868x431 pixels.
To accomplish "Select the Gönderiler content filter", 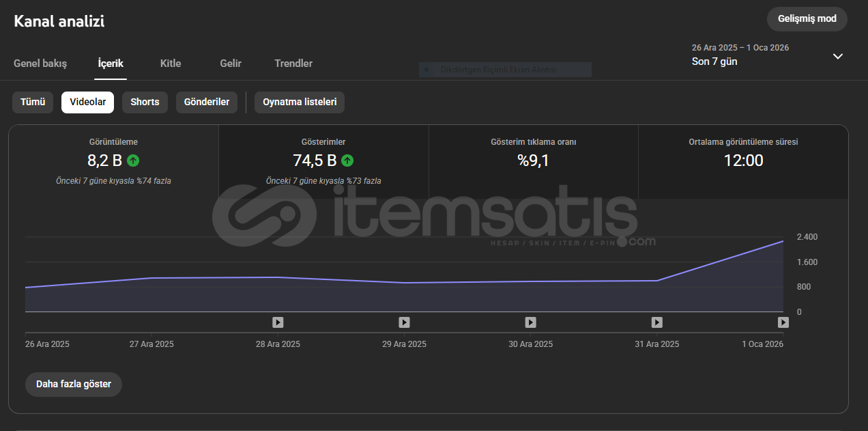I will [207, 102].
